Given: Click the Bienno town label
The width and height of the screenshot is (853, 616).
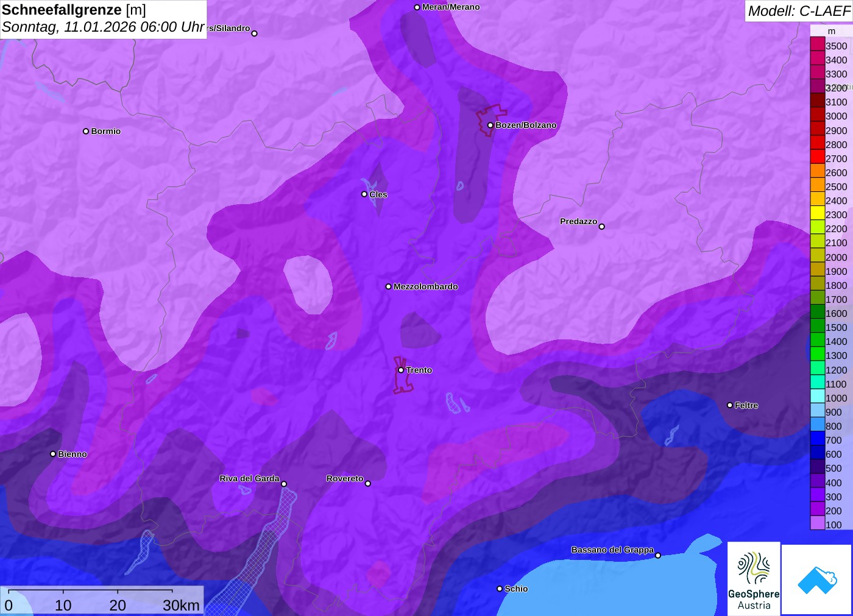Looking at the screenshot, I should click(x=73, y=454).
